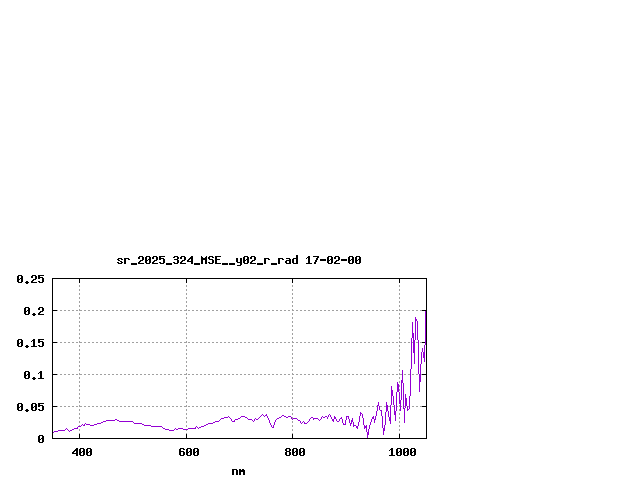
Task: Click grid intersection at 400 nm and 0.15
Action: pos(80,343)
